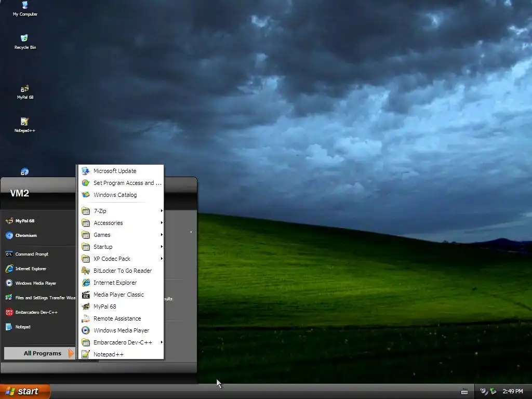The width and height of the screenshot is (532, 399).
Task: Click the Startup folder icon
Action: pos(86,247)
